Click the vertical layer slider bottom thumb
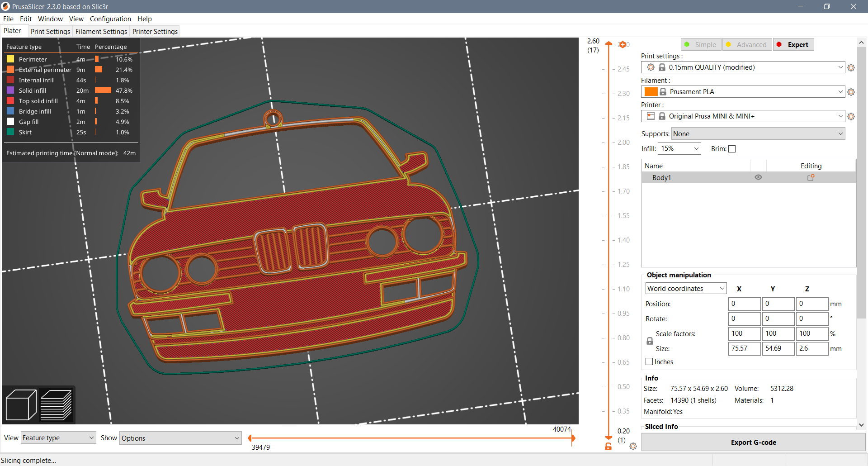Viewport: 868px width, 466px height. [x=609, y=438]
